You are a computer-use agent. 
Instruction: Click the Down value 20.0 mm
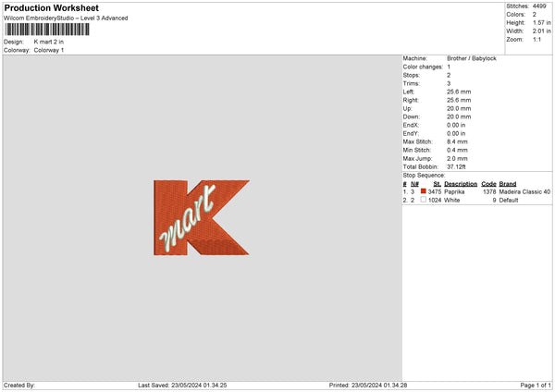click(459, 116)
